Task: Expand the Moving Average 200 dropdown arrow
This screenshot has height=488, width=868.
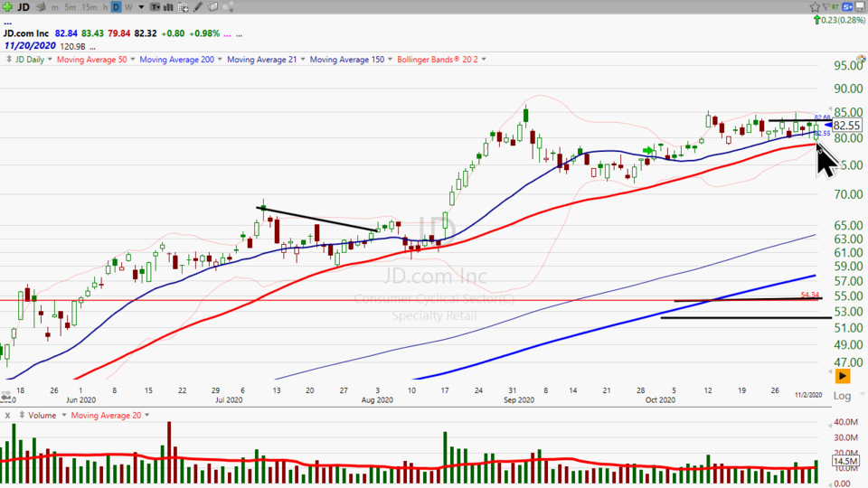Action: pyautogui.click(x=220, y=60)
